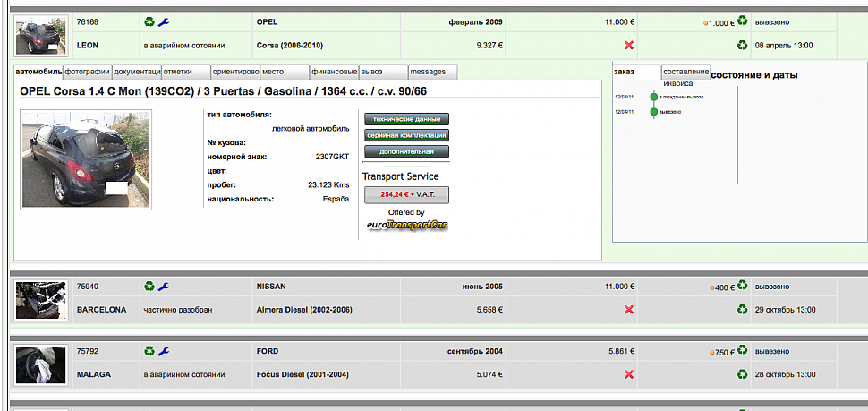This screenshot has height=411, width=868.
Task: Click the BARCELONA location cell
Action: point(105,310)
